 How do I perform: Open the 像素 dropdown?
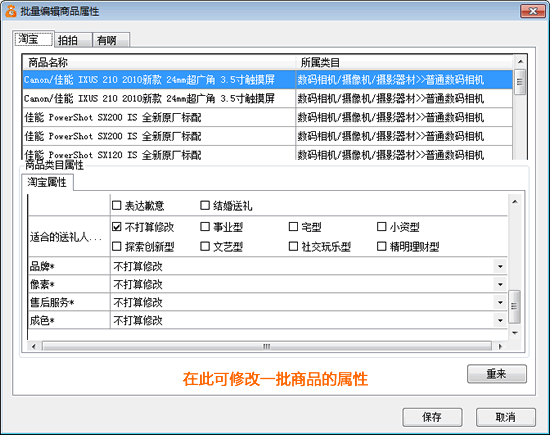(500, 285)
